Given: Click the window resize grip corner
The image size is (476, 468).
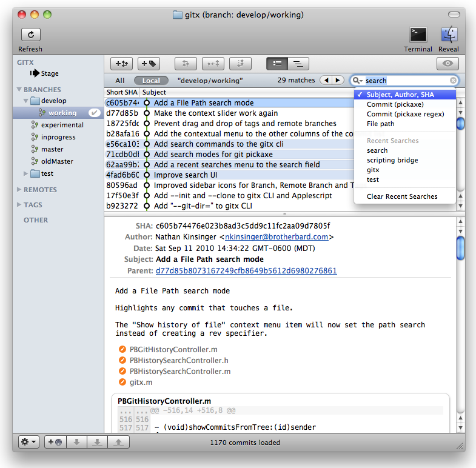Looking at the screenshot, I should [460, 446].
